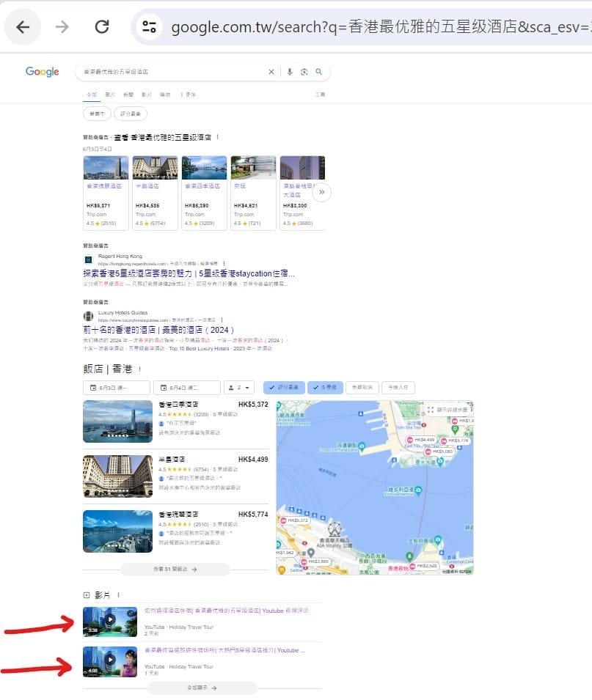Open fullscreen map view icon

coord(431,410)
